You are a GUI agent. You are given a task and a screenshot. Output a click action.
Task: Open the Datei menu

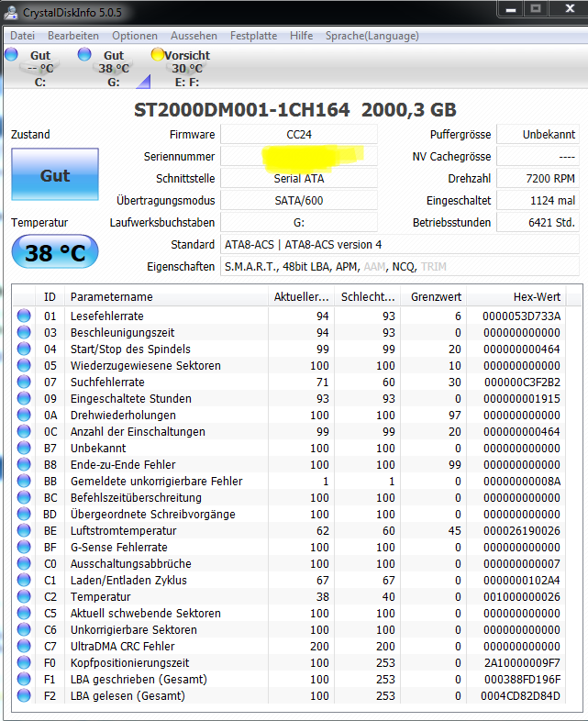point(22,36)
